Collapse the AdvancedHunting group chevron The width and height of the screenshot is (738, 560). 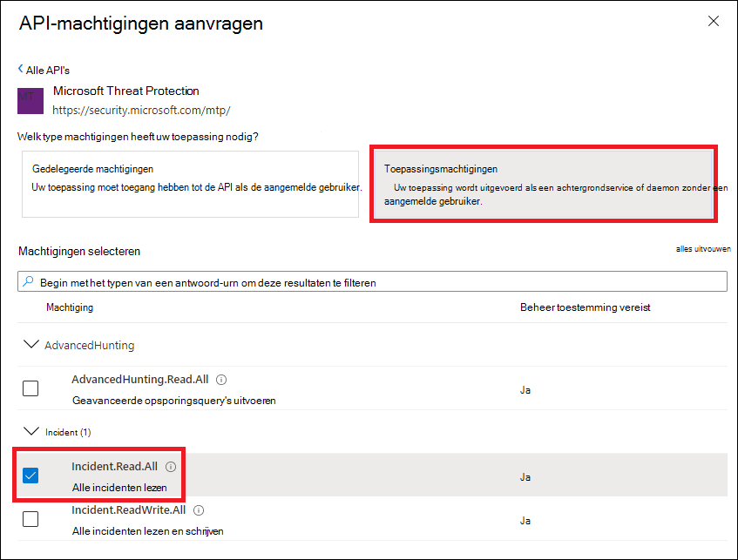pyautogui.click(x=31, y=345)
